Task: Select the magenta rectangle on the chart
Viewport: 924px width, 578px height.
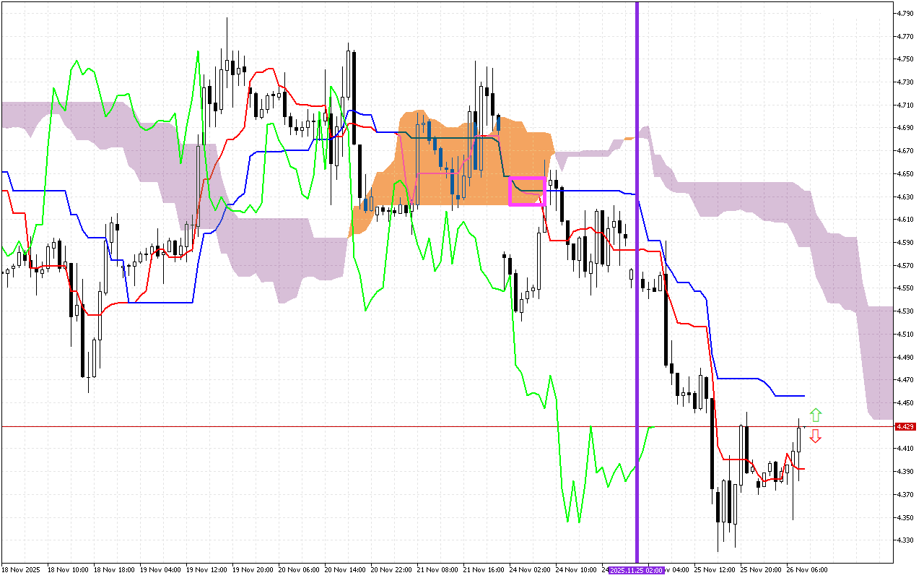Action: coord(527,191)
